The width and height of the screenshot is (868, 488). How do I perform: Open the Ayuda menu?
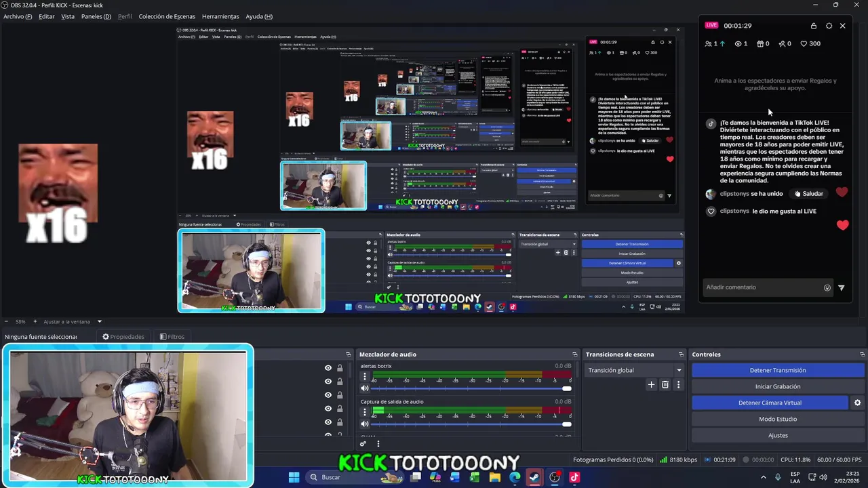point(259,16)
